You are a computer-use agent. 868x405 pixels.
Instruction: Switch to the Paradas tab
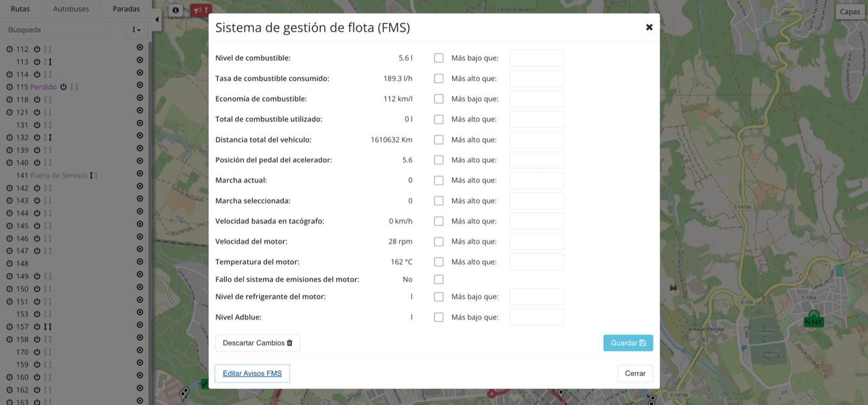[126, 9]
